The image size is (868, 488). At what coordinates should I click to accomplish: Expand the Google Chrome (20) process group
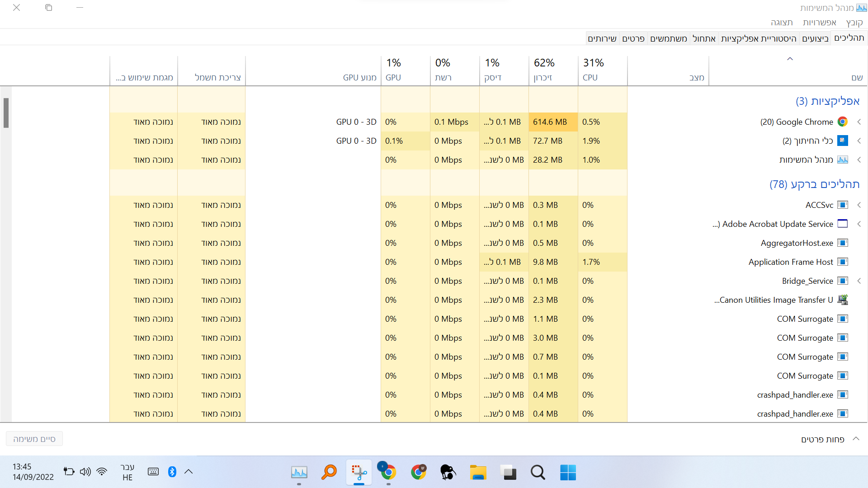click(x=859, y=122)
